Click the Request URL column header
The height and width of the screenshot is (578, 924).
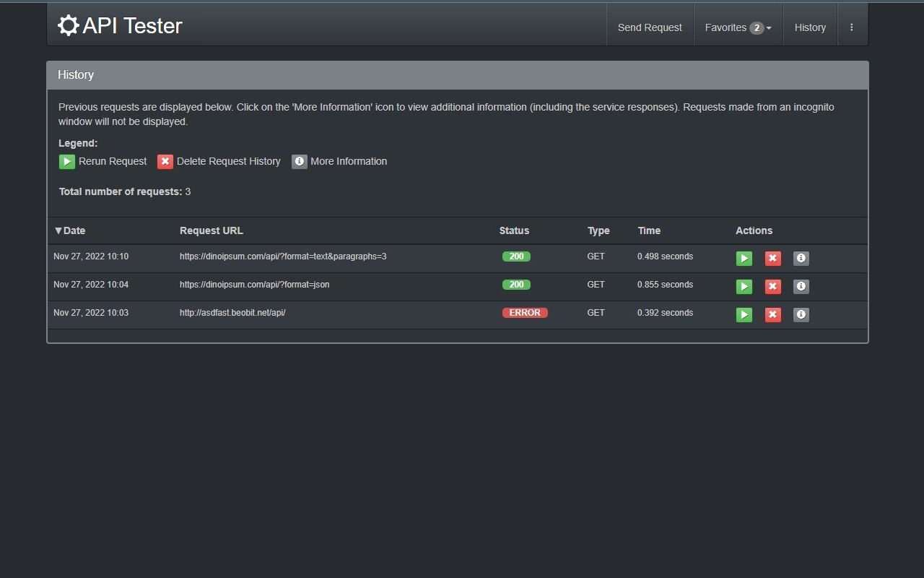pos(211,230)
